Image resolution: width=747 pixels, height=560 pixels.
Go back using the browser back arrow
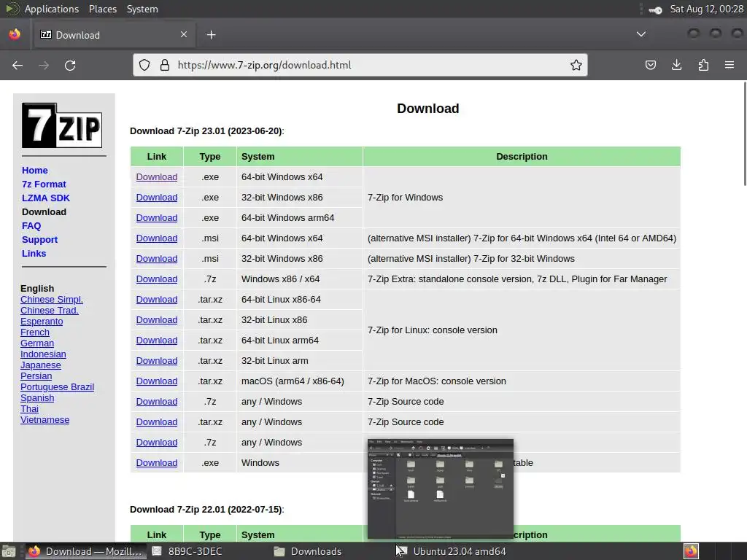[x=18, y=65]
